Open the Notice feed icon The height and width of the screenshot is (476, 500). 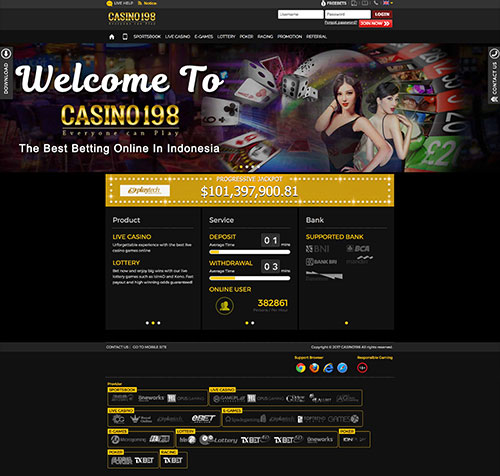pos(140,3)
